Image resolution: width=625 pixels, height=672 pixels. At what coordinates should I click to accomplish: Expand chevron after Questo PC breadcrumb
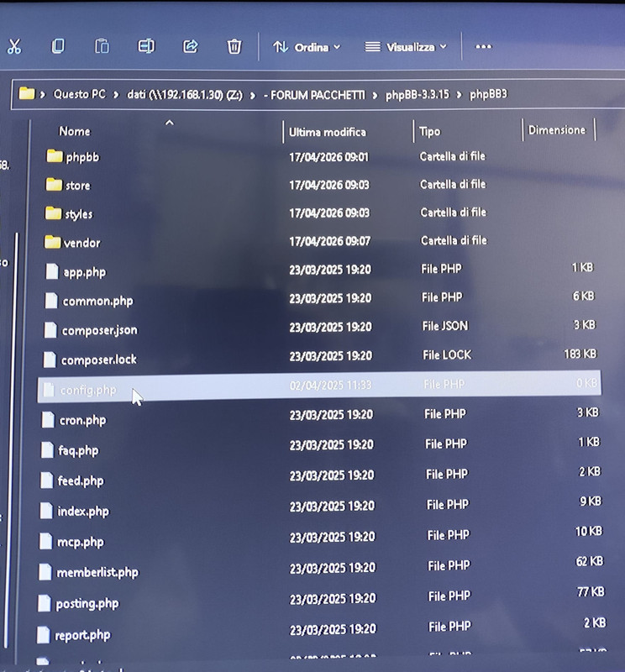coord(116,95)
